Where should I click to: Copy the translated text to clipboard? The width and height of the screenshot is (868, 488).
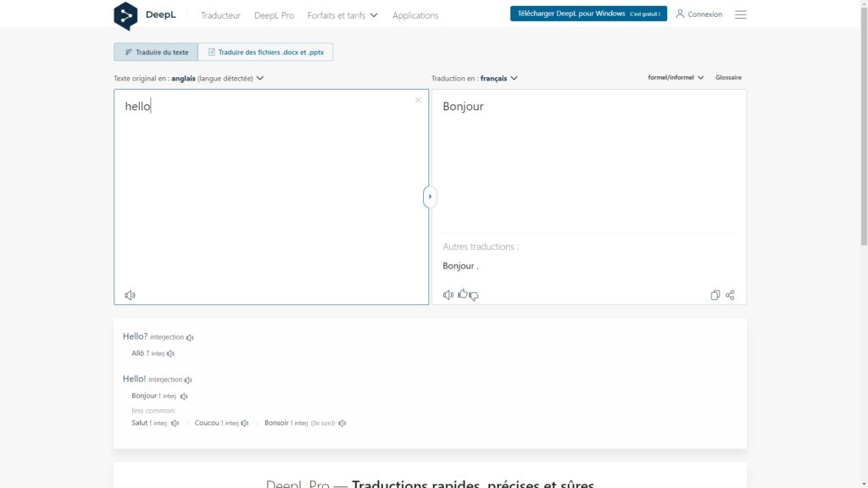[715, 295]
